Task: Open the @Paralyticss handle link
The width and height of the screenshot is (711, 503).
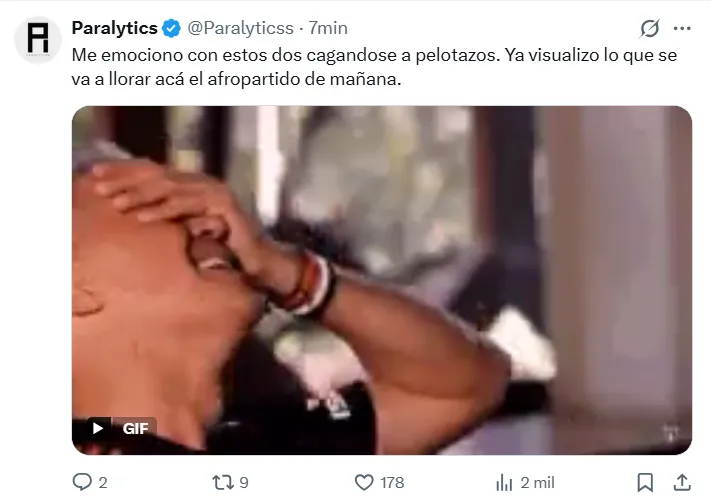Action: [240, 28]
